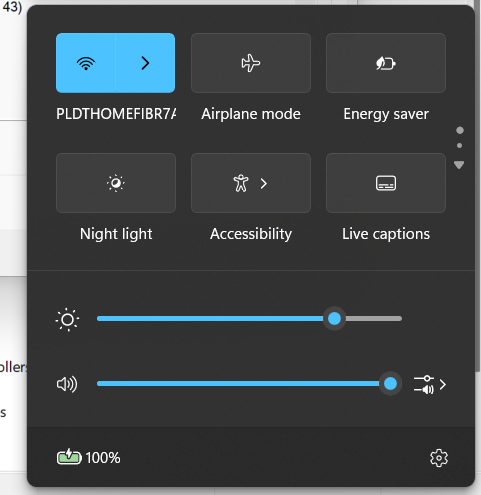Select first page indicator dot
Viewport: 481px width, 495px height.
[460, 130]
